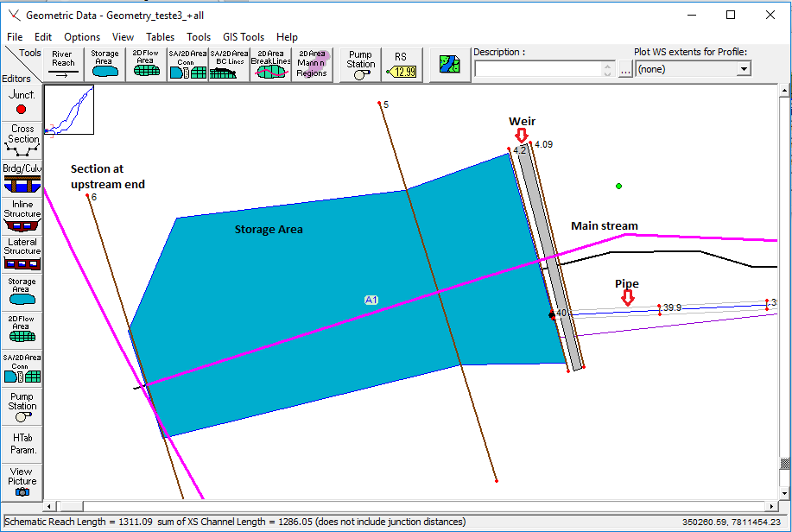
Task: Choose the 2D Area BreakLines tool
Action: [x=271, y=64]
